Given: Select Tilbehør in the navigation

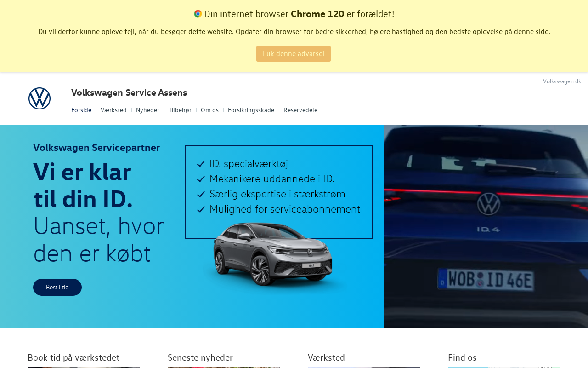Looking at the screenshot, I should (x=180, y=110).
